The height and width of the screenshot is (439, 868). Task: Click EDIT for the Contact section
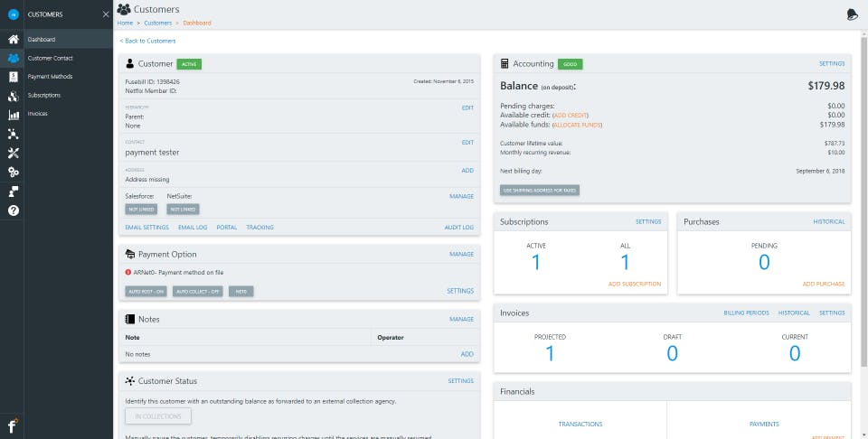(467, 142)
